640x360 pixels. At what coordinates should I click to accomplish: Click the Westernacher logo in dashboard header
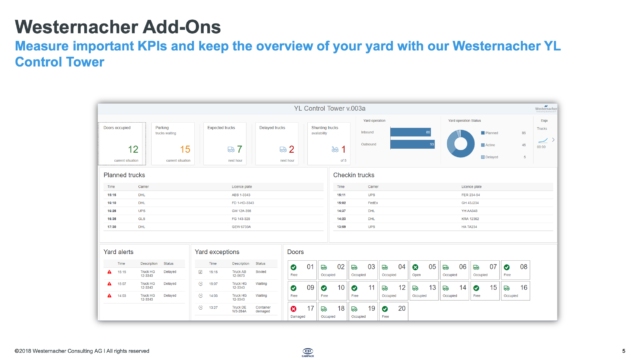tap(546, 108)
